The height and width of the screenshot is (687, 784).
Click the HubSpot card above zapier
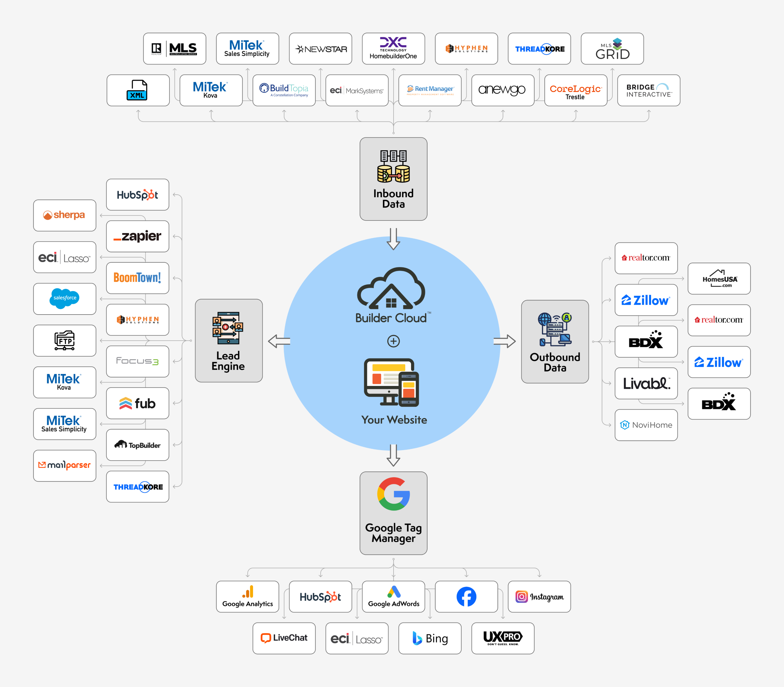tap(138, 195)
